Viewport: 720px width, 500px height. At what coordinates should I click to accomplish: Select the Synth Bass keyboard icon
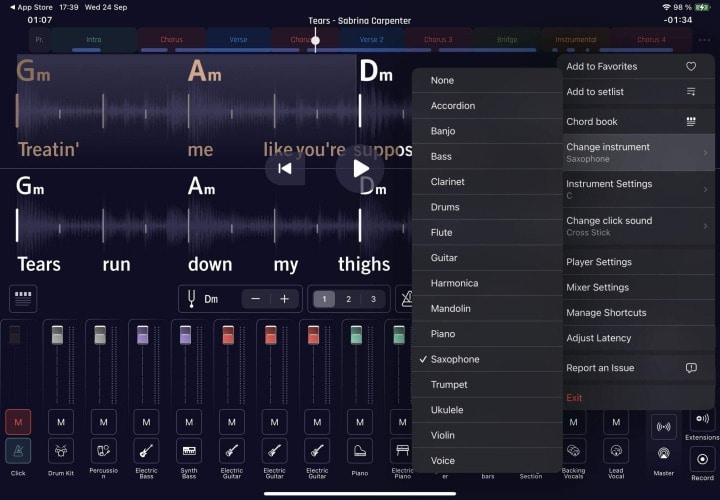[189, 451]
